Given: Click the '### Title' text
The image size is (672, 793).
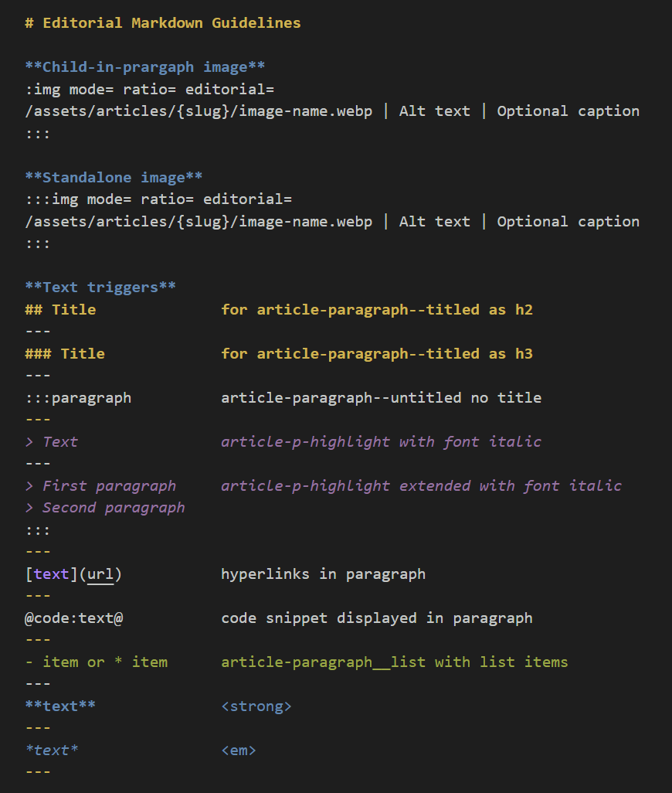Looking at the screenshot, I should (65, 353).
